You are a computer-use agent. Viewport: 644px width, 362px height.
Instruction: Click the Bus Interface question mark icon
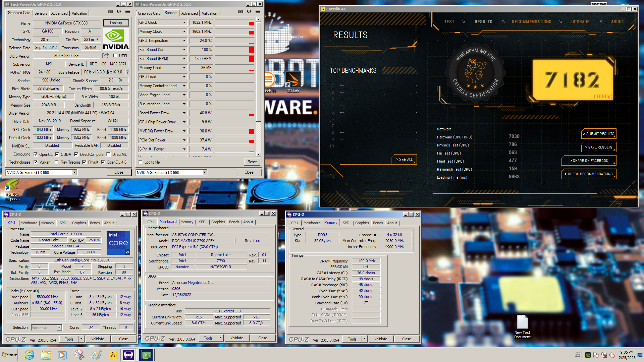tap(127, 72)
